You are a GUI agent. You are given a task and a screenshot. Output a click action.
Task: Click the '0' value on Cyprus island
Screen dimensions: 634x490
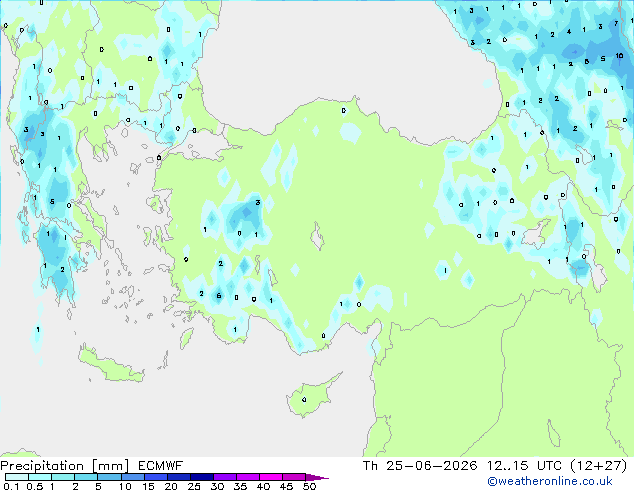pyautogui.click(x=304, y=400)
